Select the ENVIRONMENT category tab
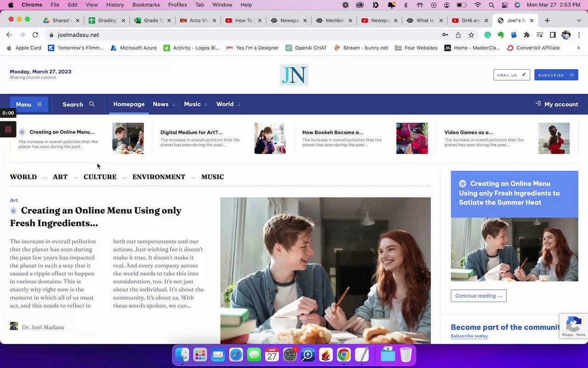588x368 pixels. 159,177
